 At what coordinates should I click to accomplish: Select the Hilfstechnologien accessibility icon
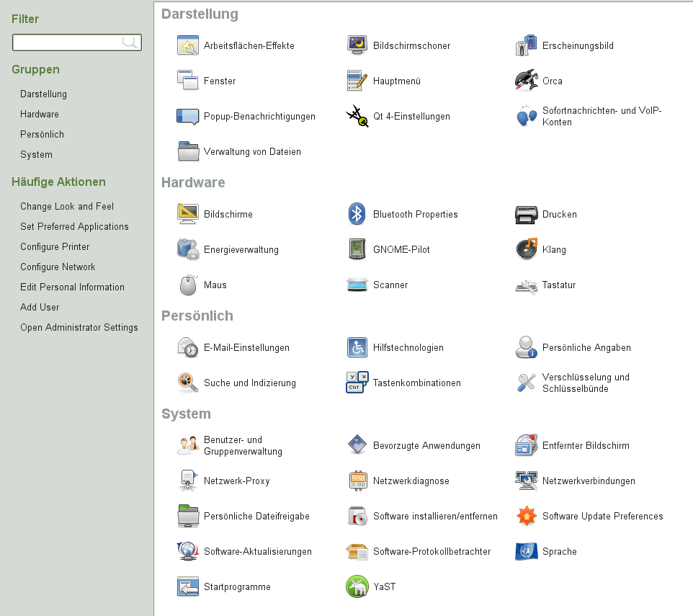click(x=358, y=347)
